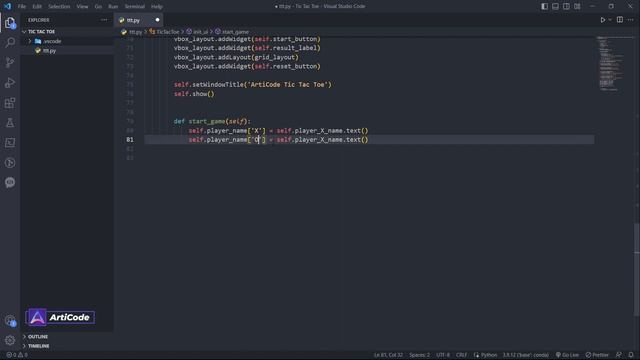Click the CRLF line ending indicator

coord(462,355)
